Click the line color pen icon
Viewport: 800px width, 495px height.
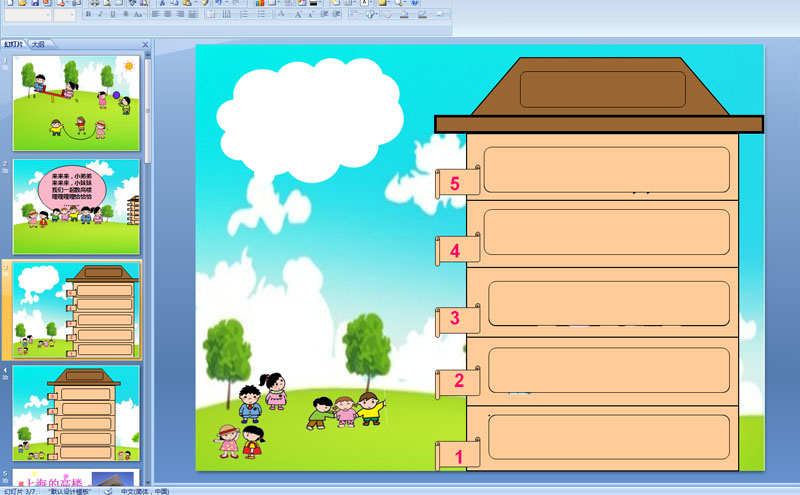point(422,14)
